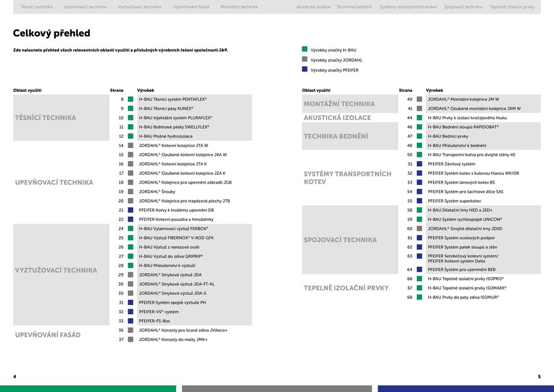This screenshot has width=554, height=392.
Task: Click the VYZTUŽOVACÍ TECHNIKA category block
Action: 61,275
